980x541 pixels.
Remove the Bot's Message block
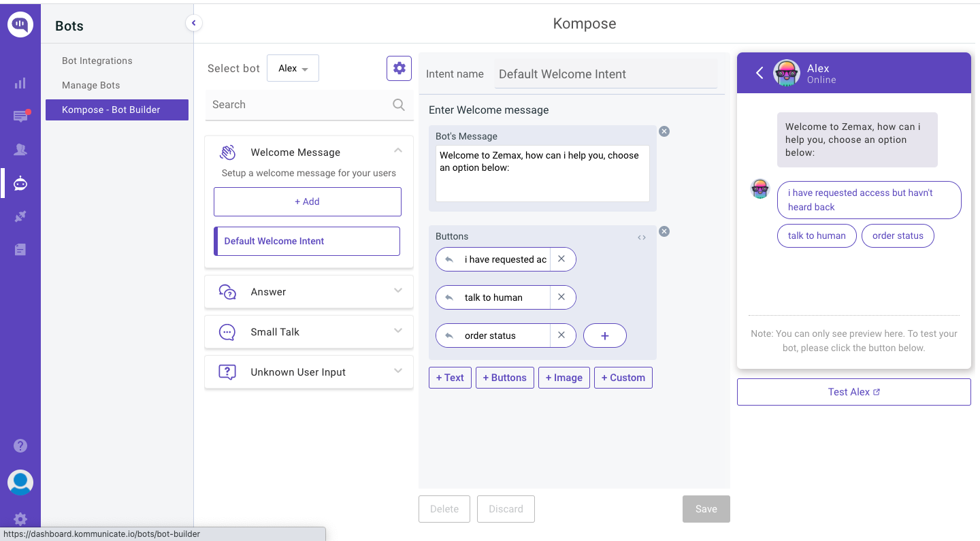[664, 131]
